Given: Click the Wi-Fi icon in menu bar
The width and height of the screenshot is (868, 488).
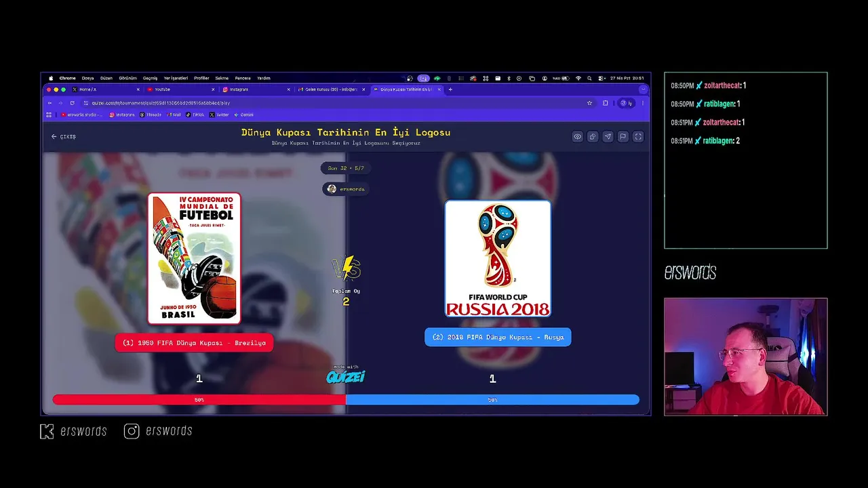Looking at the screenshot, I should (x=578, y=78).
